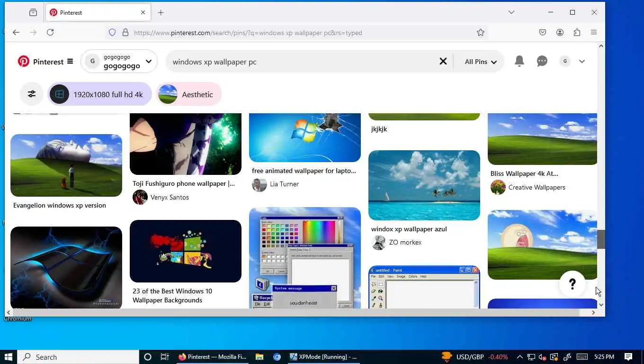Image resolution: width=644 pixels, height=364 pixels.
Task: Open the All Pins filter dropdown
Action: click(x=481, y=62)
